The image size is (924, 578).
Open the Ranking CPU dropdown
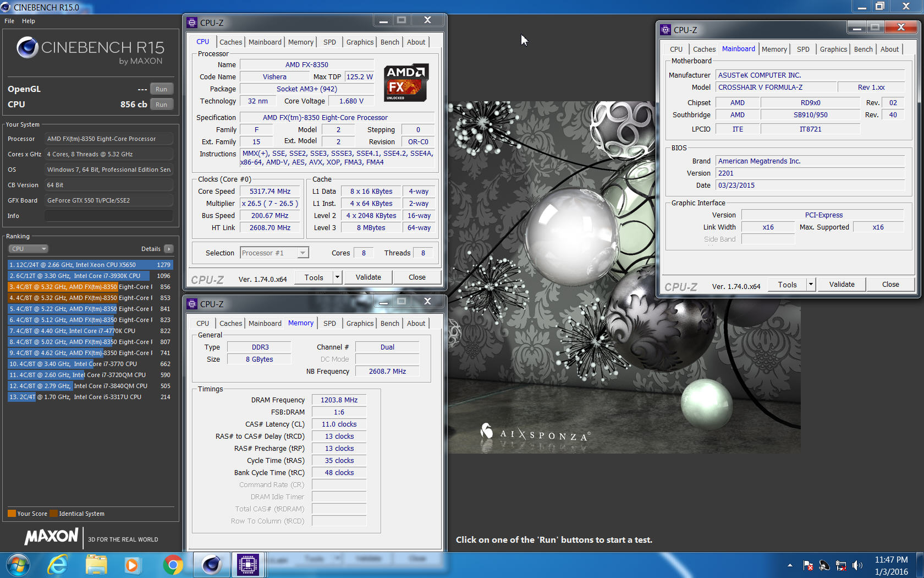coord(28,249)
